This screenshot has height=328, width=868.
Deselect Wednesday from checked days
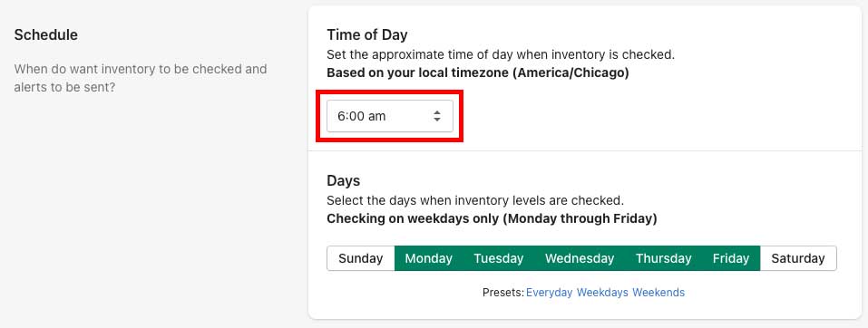click(580, 258)
